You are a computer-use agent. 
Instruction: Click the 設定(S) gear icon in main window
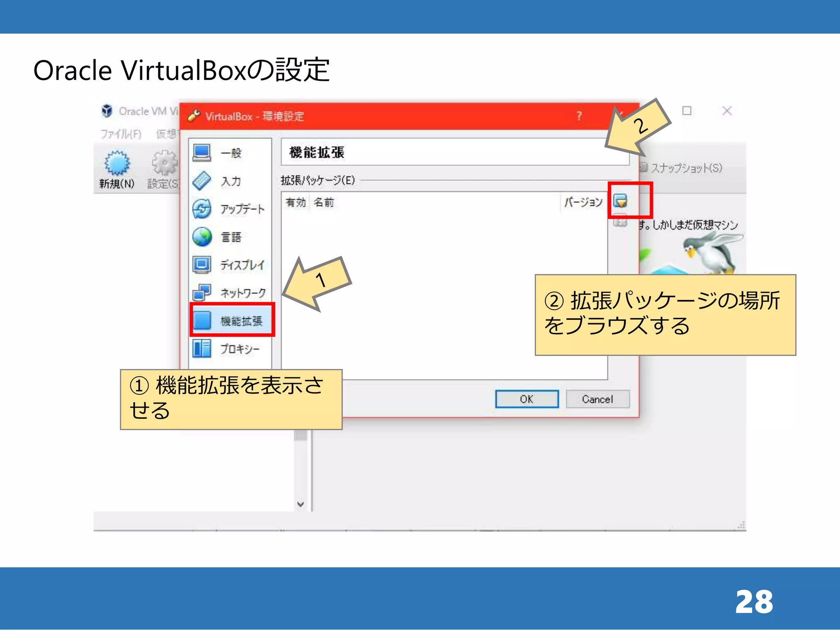click(164, 163)
